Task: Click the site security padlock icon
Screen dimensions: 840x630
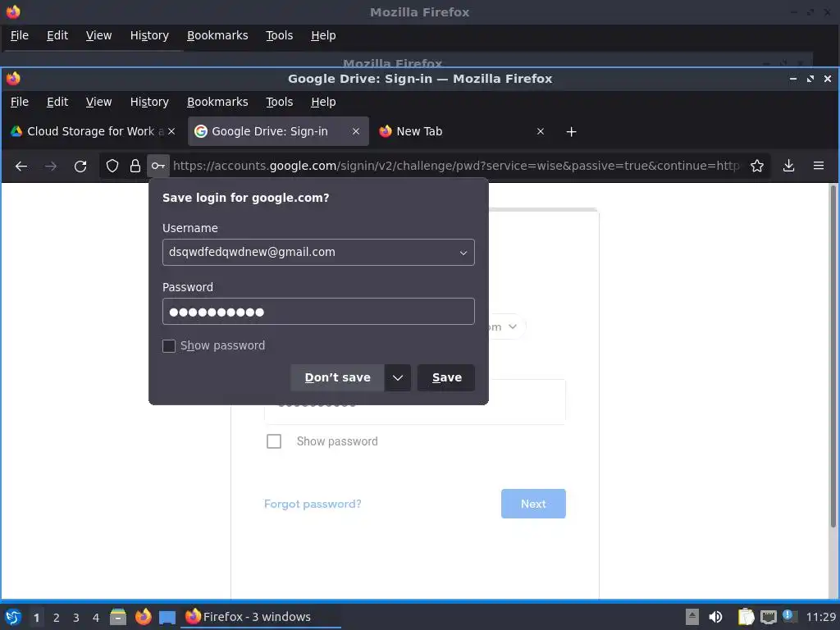Action: click(135, 166)
